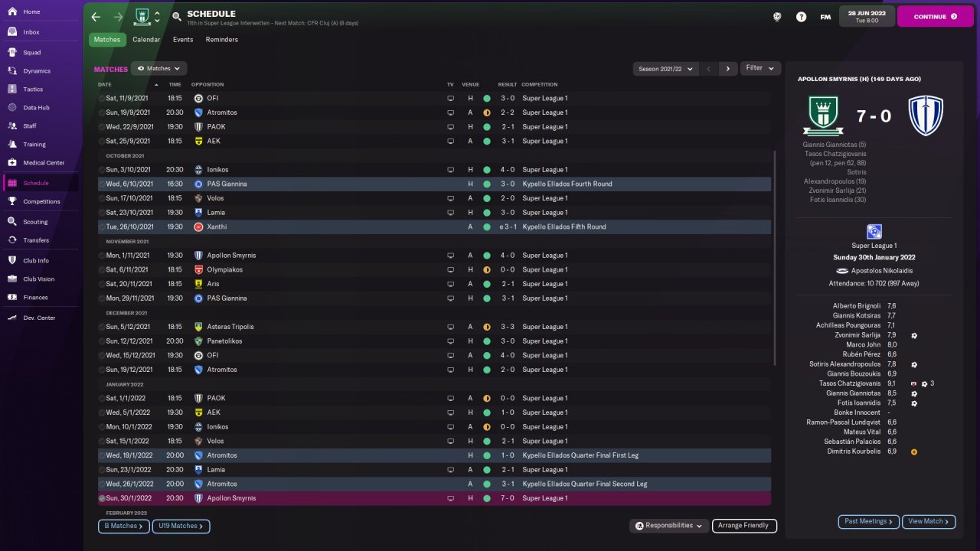Open the help question mark icon

click(801, 17)
